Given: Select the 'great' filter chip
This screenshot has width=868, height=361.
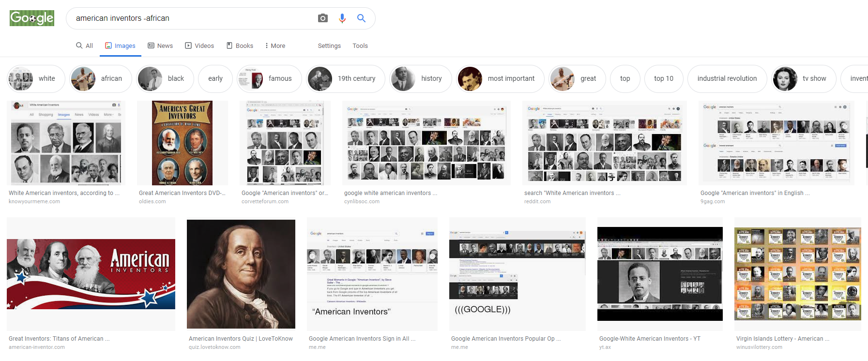Looking at the screenshot, I should (578, 78).
